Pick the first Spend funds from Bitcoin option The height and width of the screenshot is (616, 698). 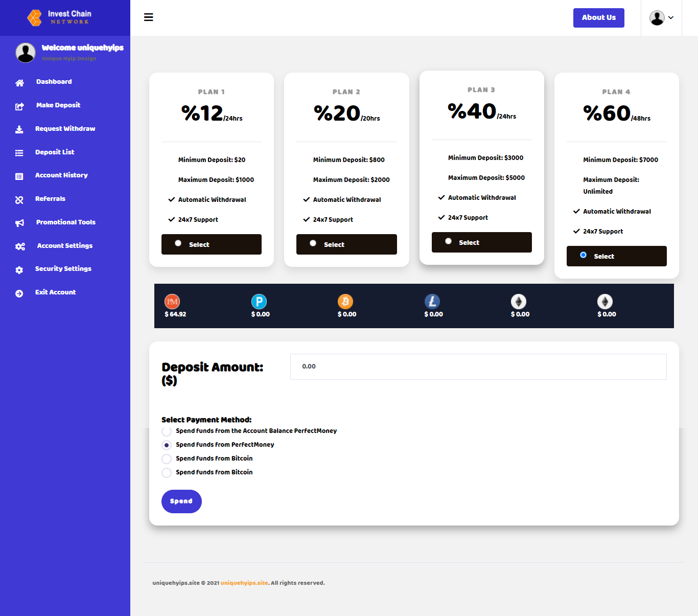[x=167, y=459]
